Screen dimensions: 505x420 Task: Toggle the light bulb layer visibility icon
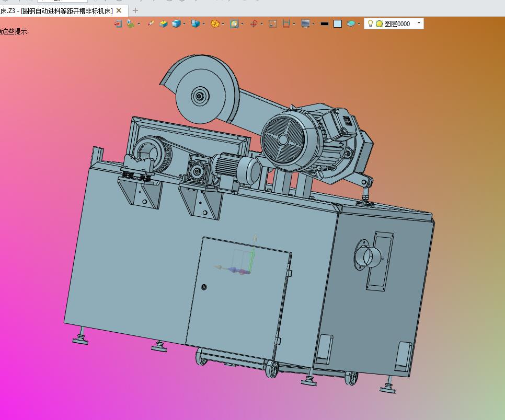370,24
